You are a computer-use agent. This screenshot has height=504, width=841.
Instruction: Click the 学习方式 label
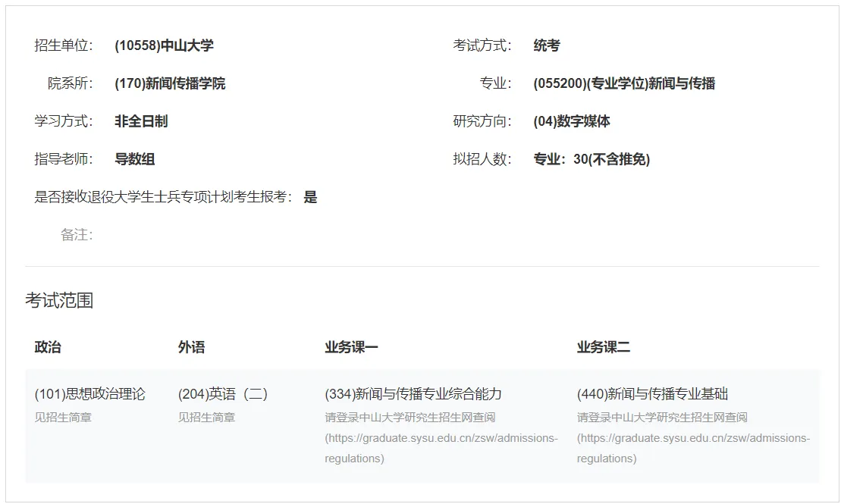point(63,121)
